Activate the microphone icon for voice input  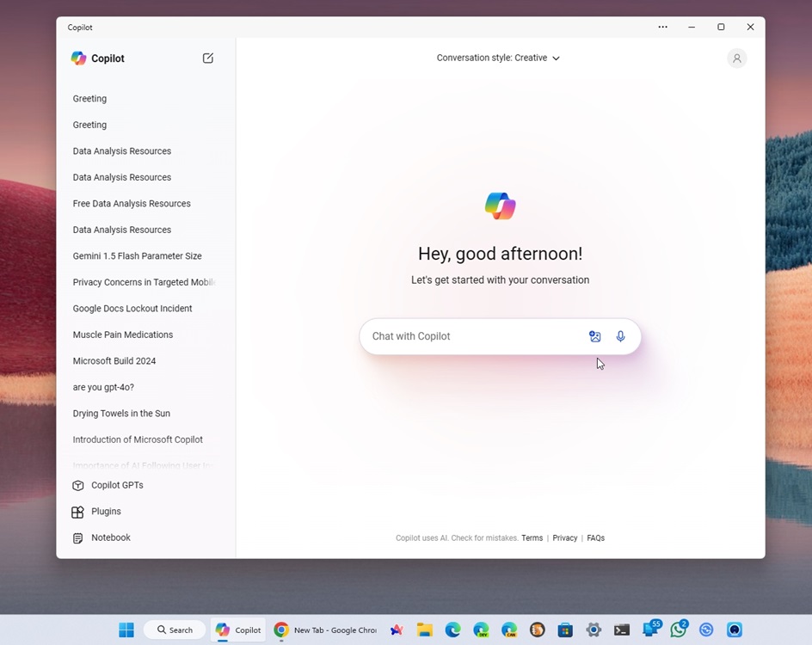click(620, 336)
